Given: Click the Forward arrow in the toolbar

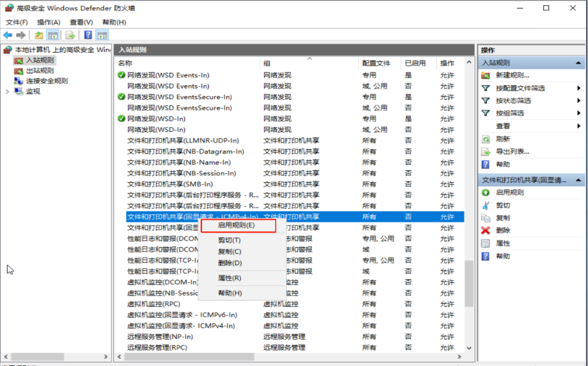Looking at the screenshot, I should tap(21, 35).
